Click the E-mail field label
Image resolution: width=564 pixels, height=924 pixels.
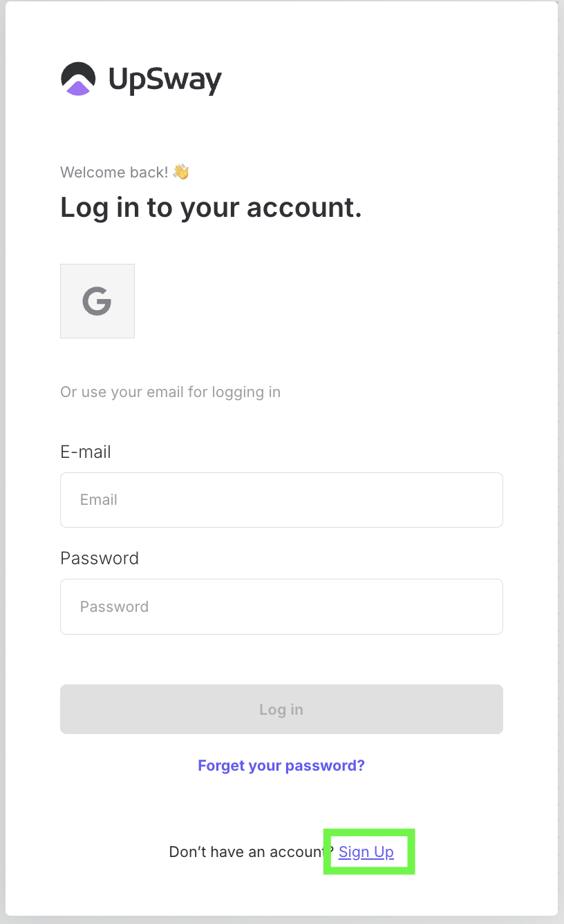(86, 452)
